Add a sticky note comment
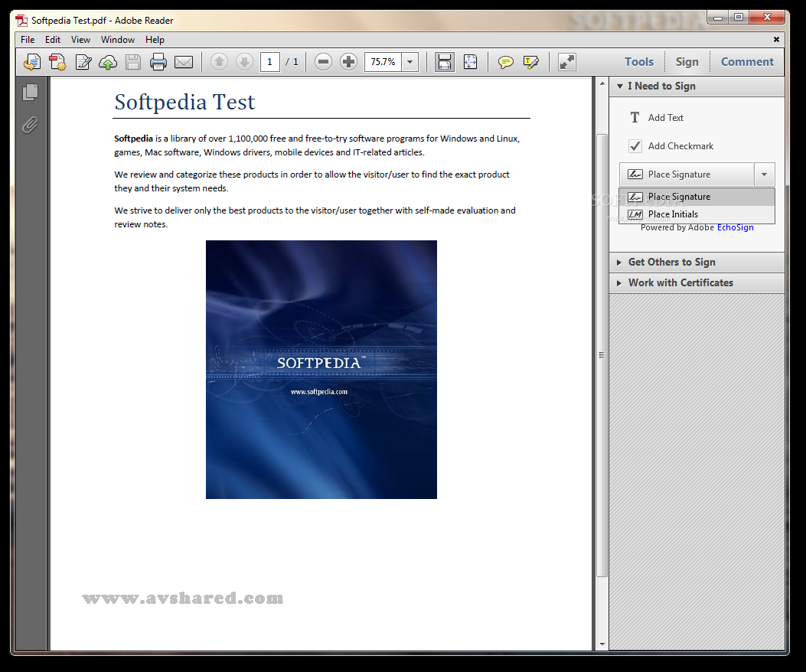The width and height of the screenshot is (806, 672). pos(506,62)
